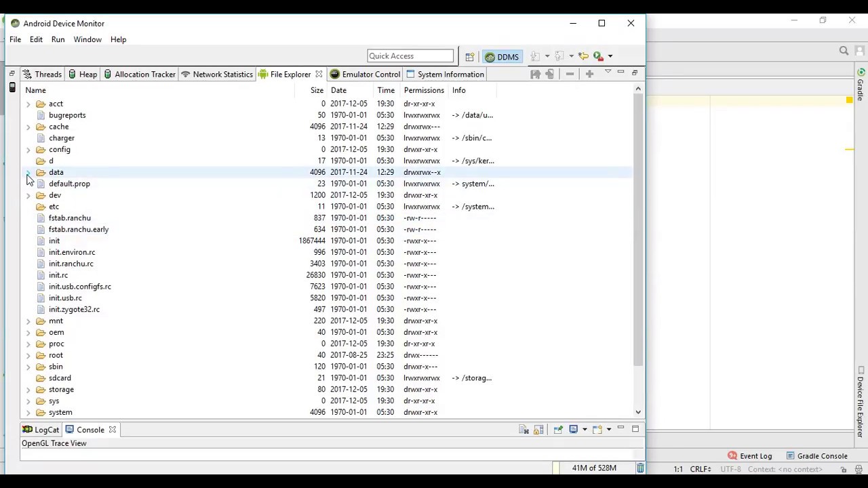868x488 pixels.
Task: Click the Open Console icon
Action: [x=597, y=429]
